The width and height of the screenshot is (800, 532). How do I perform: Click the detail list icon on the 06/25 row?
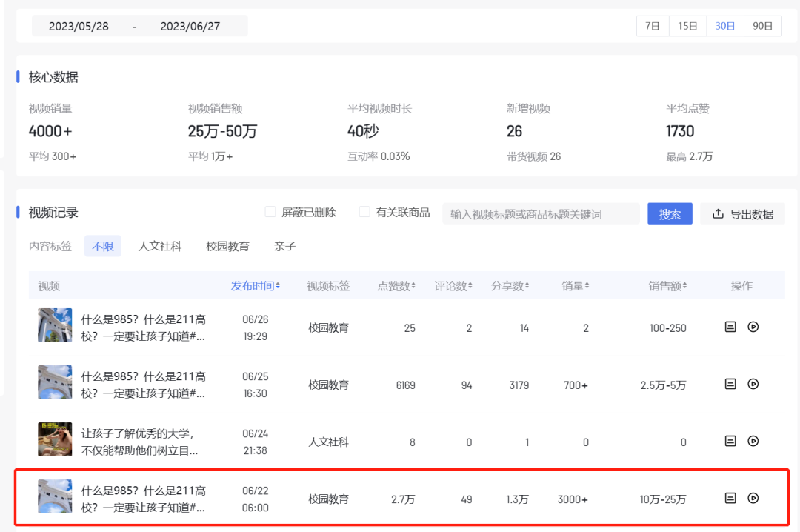pos(730,384)
